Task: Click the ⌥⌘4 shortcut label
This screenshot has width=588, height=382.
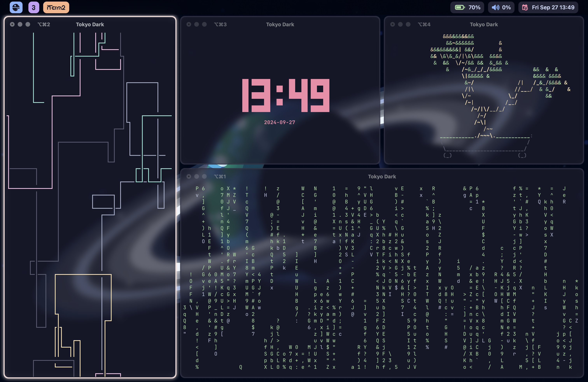Action: [424, 25]
